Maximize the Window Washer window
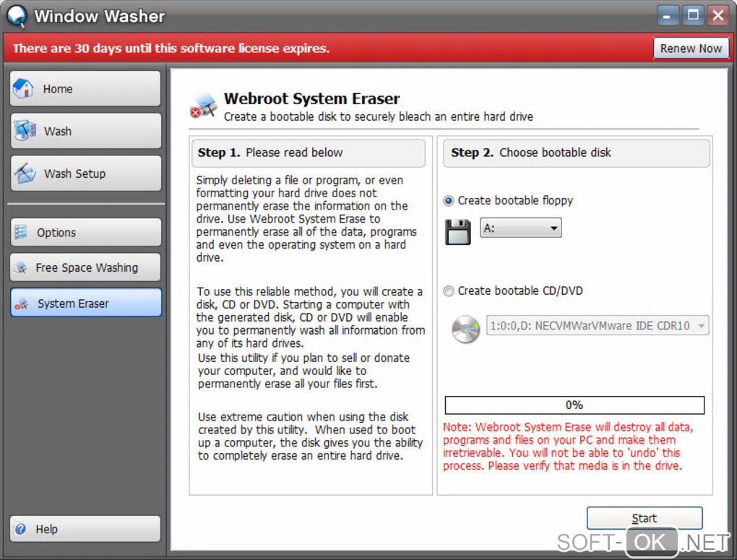The image size is (737, 560). point(693,15)
